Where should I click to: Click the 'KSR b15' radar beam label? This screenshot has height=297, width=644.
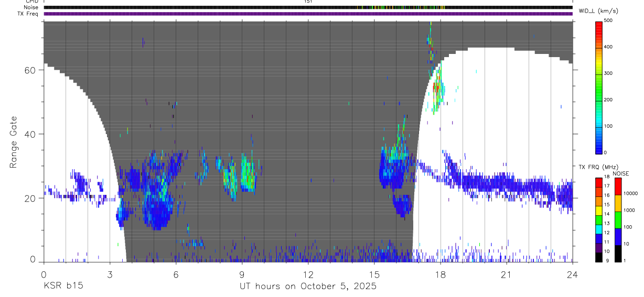[63, 287]
